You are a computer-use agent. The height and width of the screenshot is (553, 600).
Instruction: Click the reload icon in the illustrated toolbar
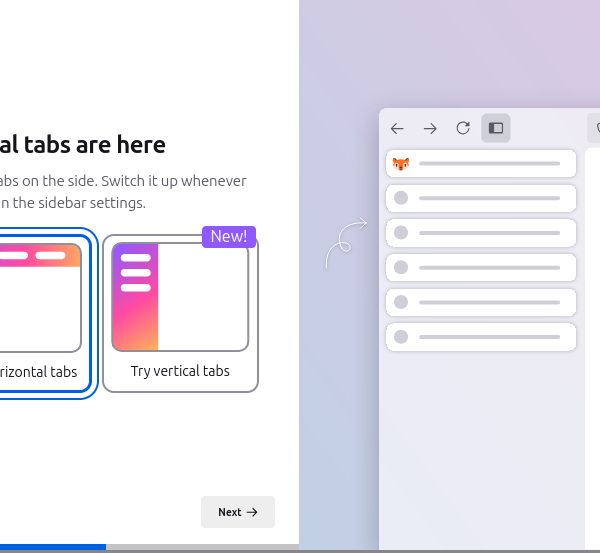point(463,128)
